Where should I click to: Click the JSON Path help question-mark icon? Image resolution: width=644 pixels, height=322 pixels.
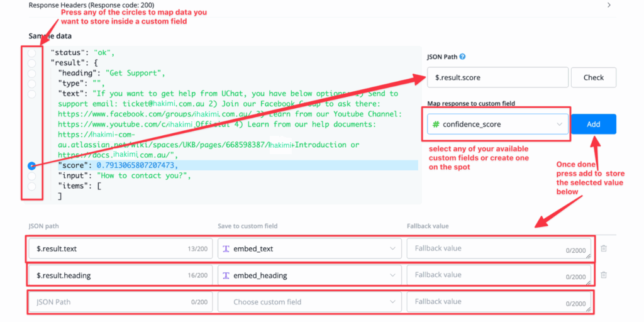pyautogui.click(x=463, y=57)
